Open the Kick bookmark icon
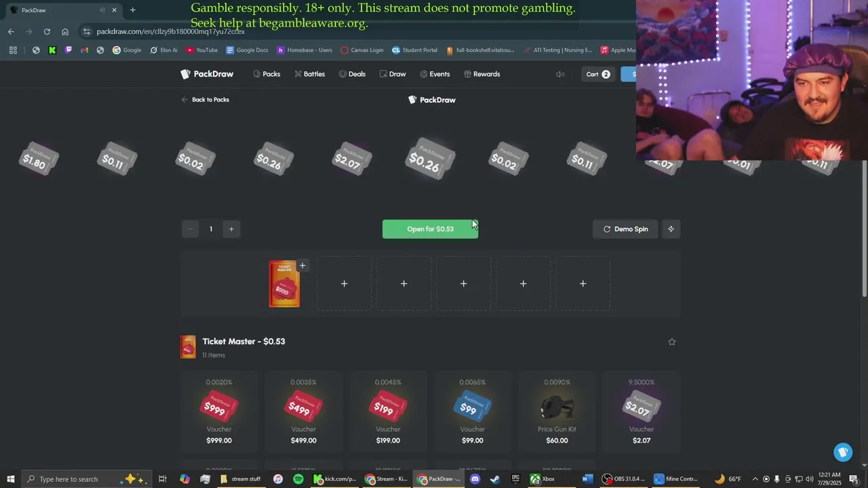This screenshot has width=868, height=488. pos(52,50)
